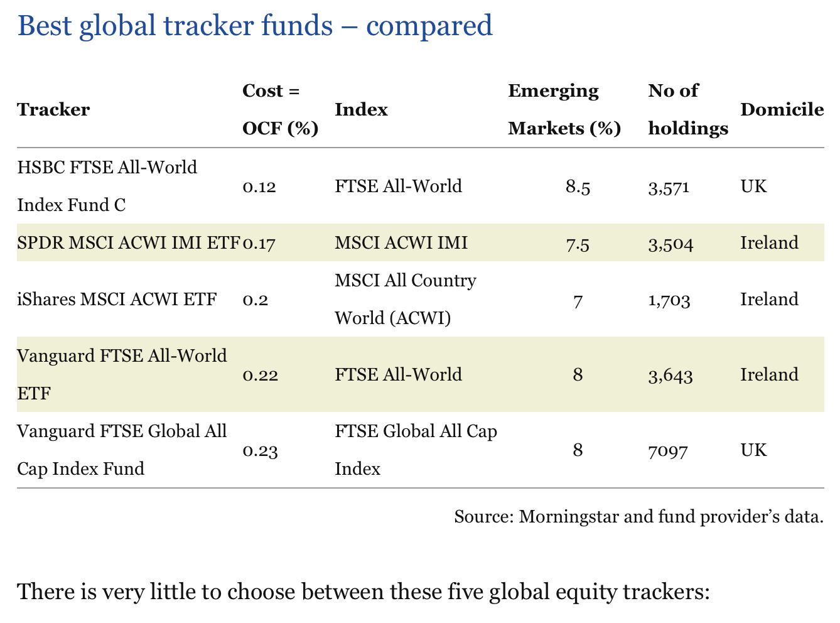Screen dimensions: 840x623
Task: Click the Morningstar source attribution text
Action: pyautogui.click(x=638, y=517)
